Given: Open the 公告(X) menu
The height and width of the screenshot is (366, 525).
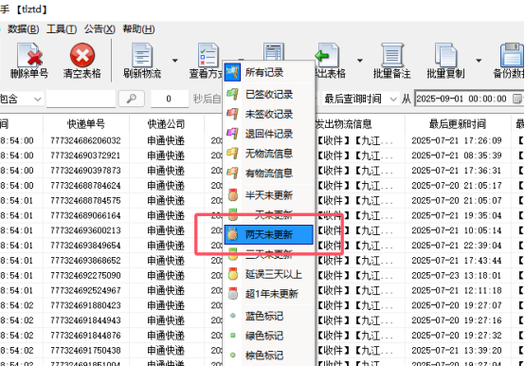Looking at the screenshot, I should click(100, 29).
